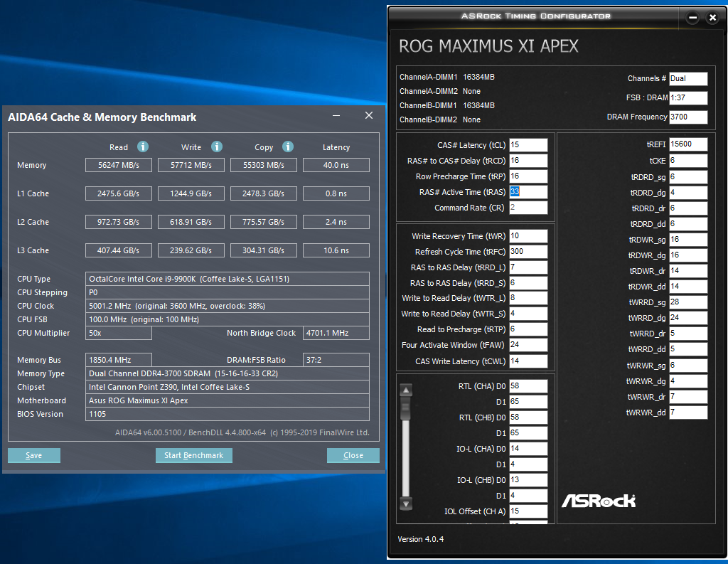Click the tWRWR_dd value field
Screen dimensions: 728x564
click(688, 413)
